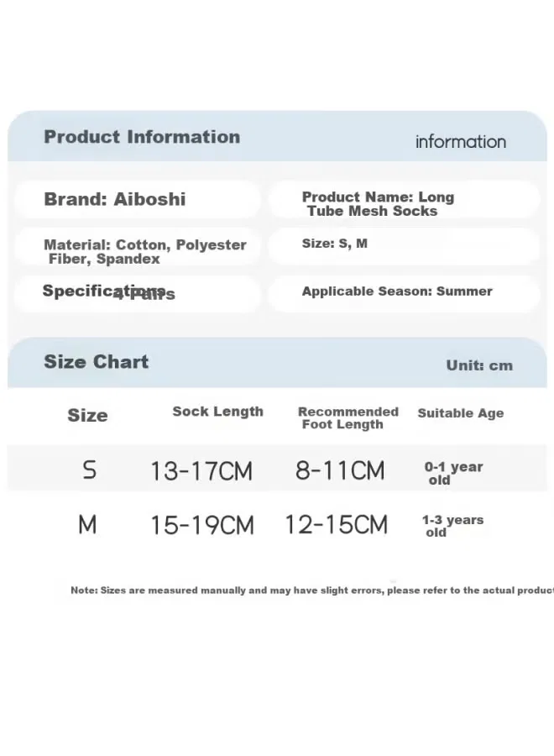
Task: Select the Suitable Age column header
Action: click(461, 413)
